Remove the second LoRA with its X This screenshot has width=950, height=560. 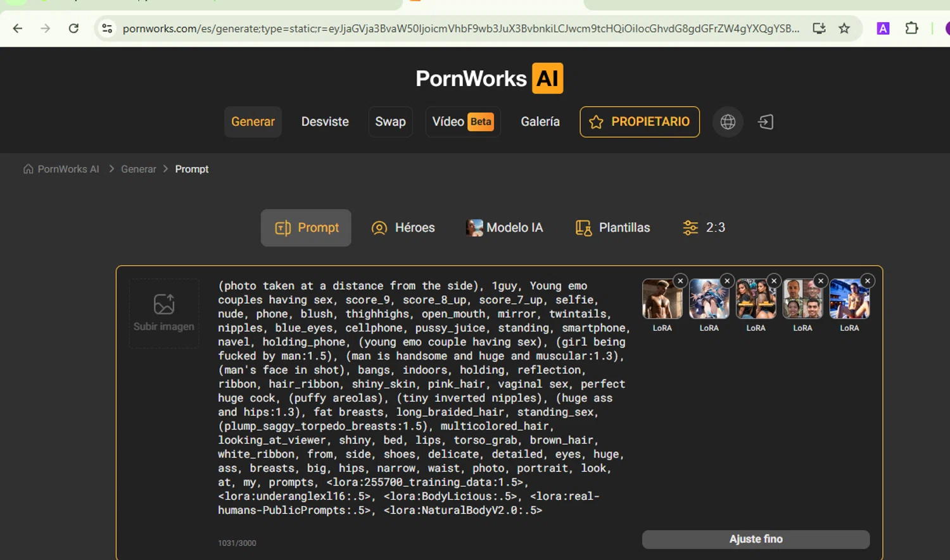coord(727,281)
